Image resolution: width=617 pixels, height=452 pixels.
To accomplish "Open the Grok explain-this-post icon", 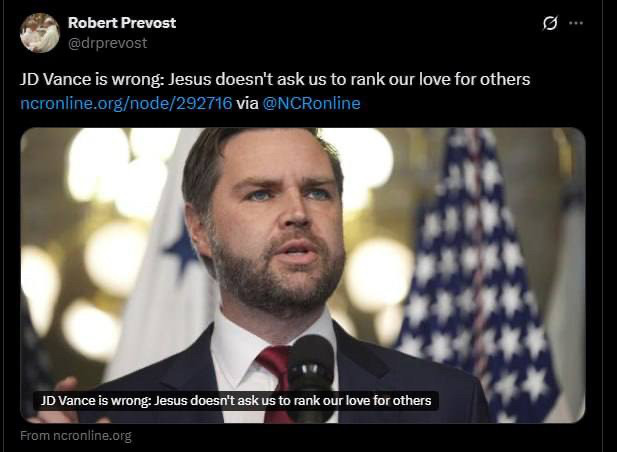I will click(550, 23).
